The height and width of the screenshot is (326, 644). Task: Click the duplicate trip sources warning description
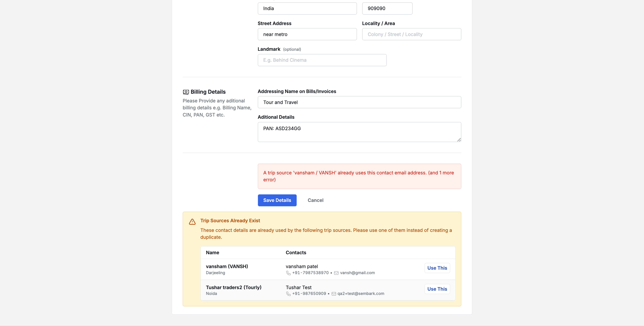326,234
